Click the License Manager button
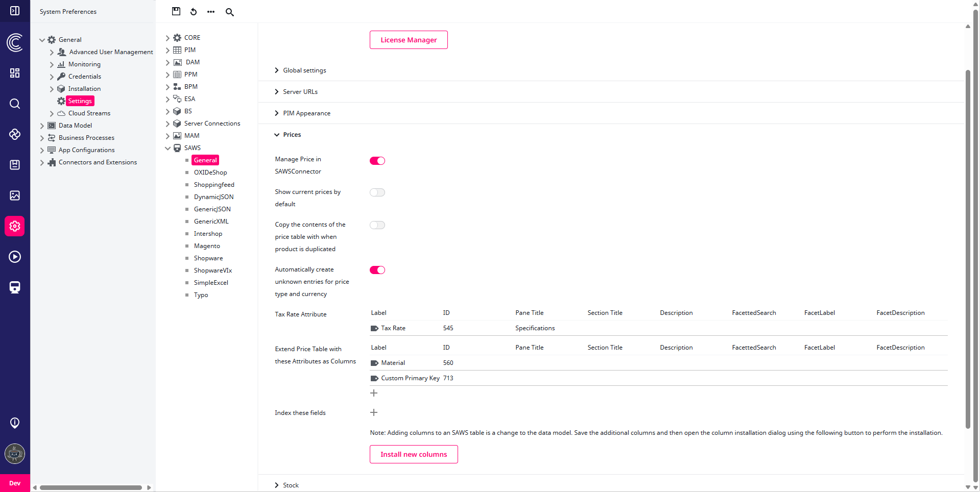This screenshot has width=980, height=492. (x=409, y=40)
